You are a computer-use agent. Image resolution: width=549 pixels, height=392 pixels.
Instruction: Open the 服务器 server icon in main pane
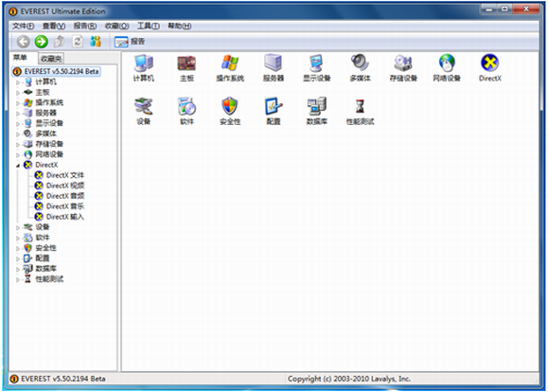coord(274,68)
